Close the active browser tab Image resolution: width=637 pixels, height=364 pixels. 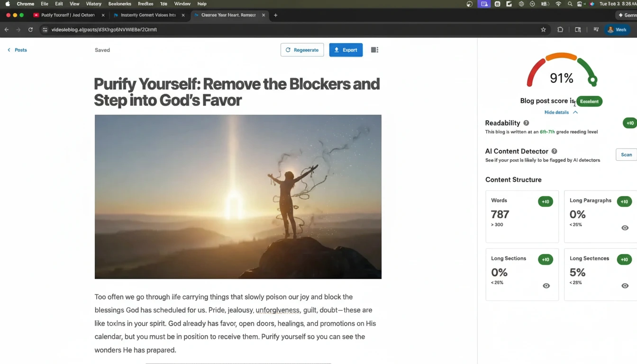(x=264, y=15)
